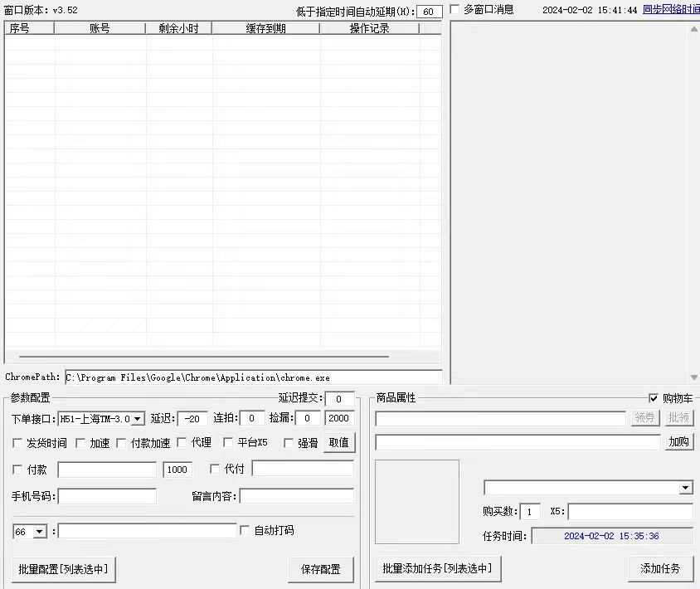Open the product attribute dropdown above 购买数
This screenshot has height=589, width=700.
[685, 488]
